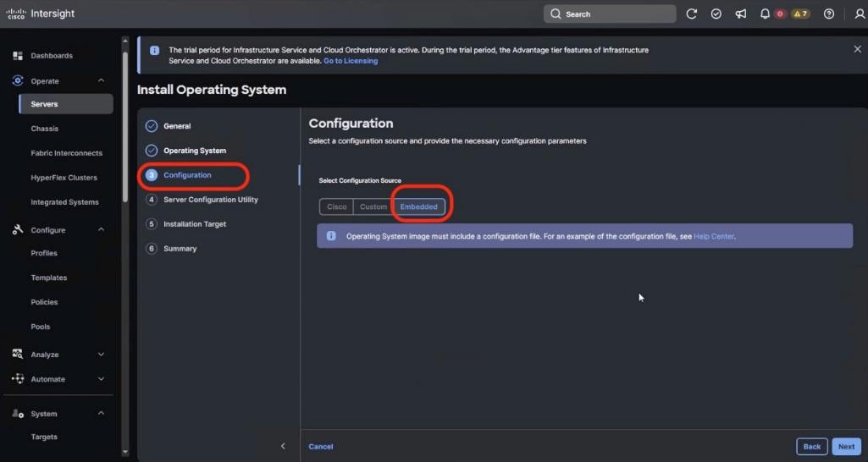Viewport: 868px width, 462px height.
Task: Open the requests checkmark circle icon
Action: pos(716,14)
